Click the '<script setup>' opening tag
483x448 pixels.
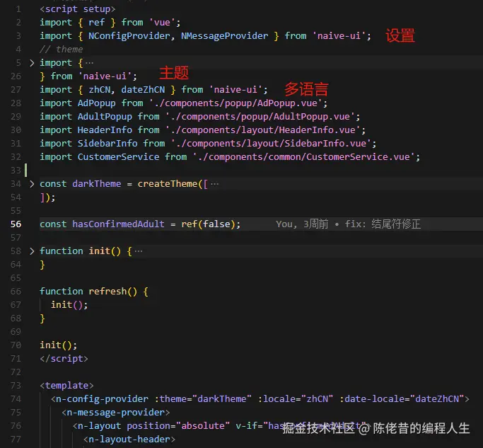(78, 9)
